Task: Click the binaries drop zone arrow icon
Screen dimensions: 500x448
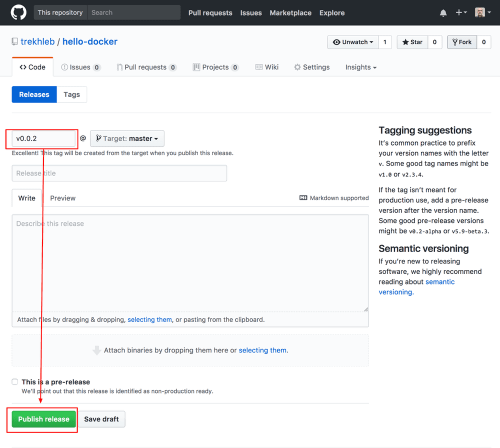Action: [96, 350]
